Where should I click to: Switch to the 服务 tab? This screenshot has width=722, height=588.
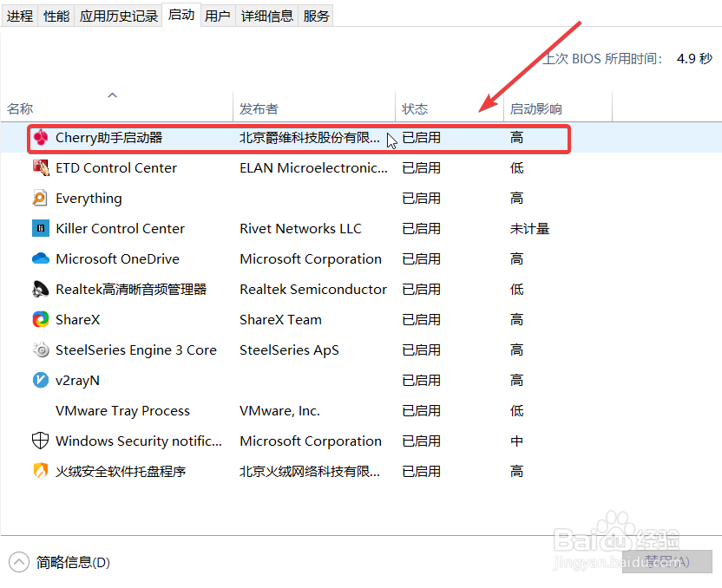tap(316, 15)
